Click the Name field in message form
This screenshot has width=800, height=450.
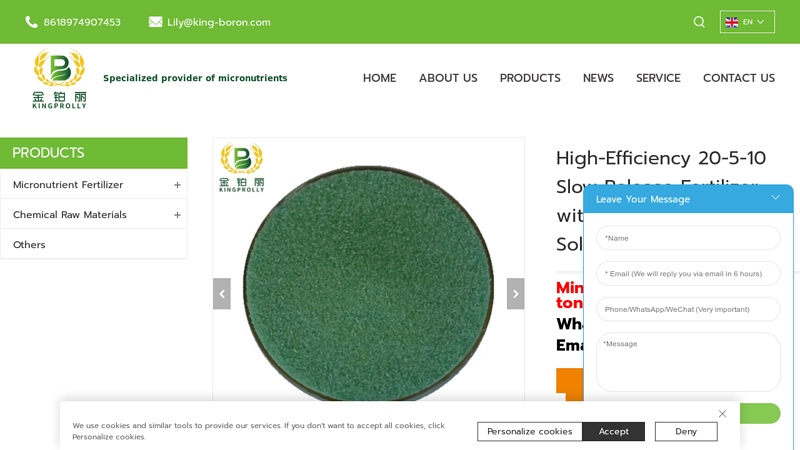coord(688,238)
